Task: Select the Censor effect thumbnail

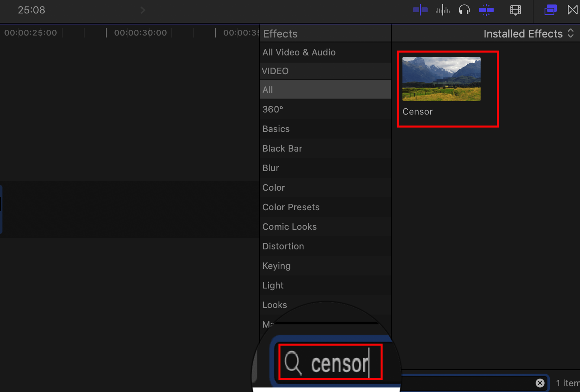Action: [442, 79]
